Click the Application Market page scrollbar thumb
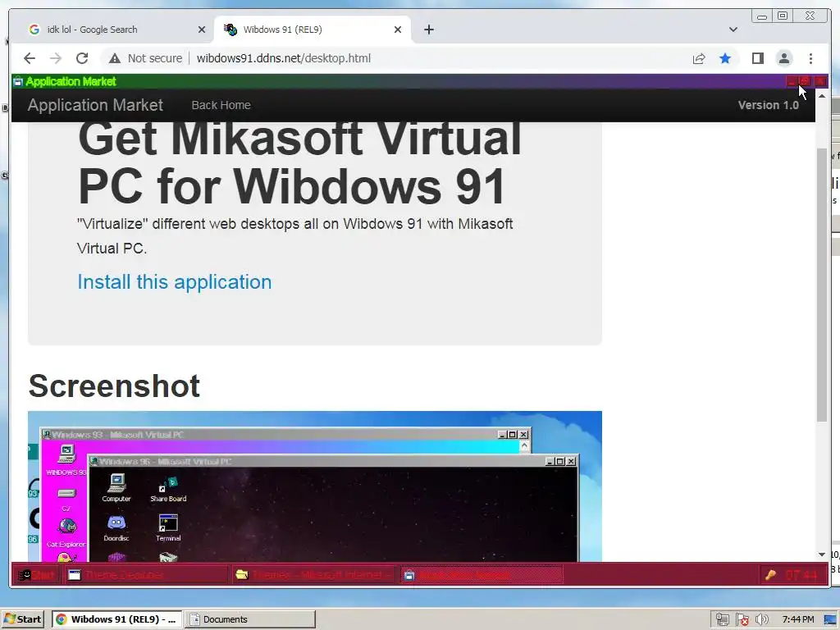840x630 pixels. [x=822, y=284]
